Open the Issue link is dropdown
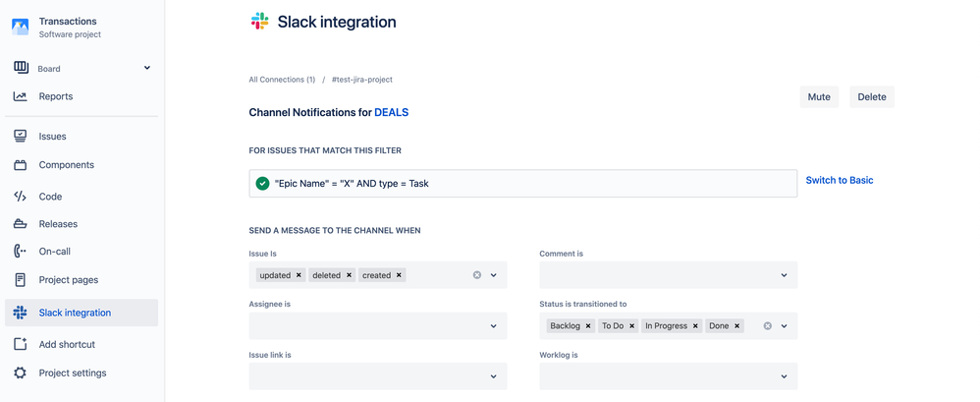Viewport: 980px width, 402px height. click(x=377, y=376)
